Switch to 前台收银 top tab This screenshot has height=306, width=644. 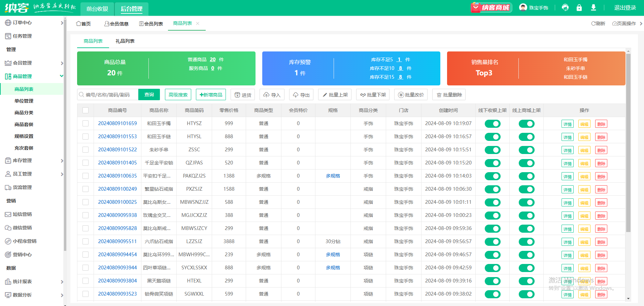click(97, 9)
